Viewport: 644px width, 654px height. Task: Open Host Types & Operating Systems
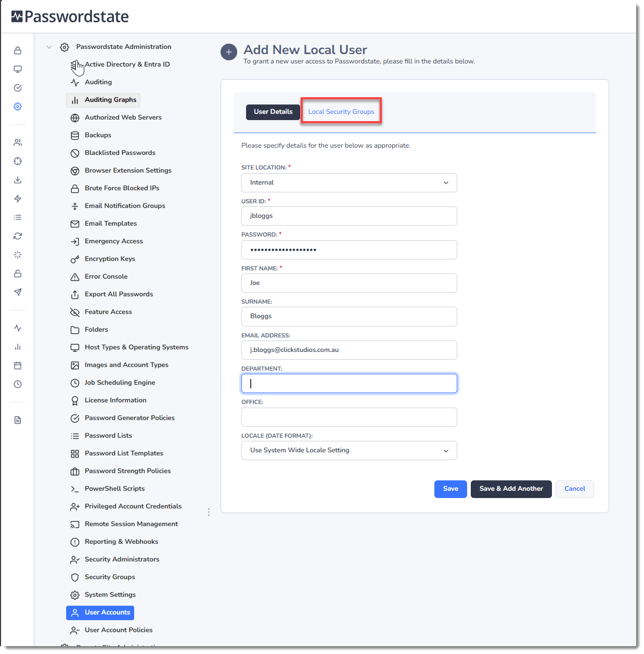(x=136, y=347)
